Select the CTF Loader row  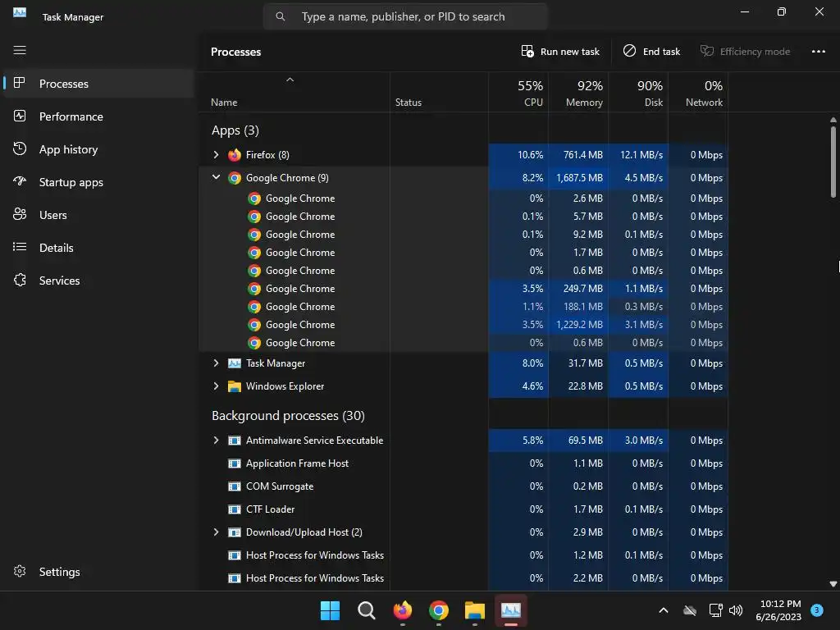tap(463, 509)
